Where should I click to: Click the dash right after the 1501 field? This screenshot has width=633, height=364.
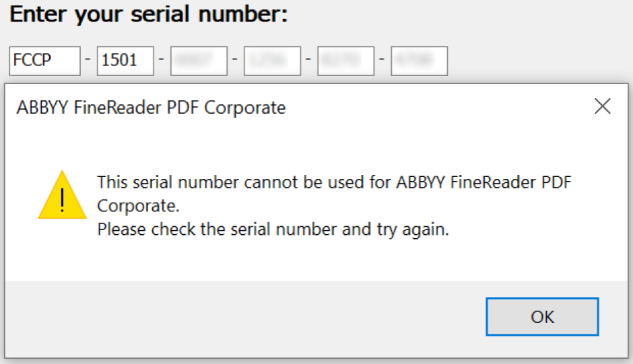coord(162,60)
